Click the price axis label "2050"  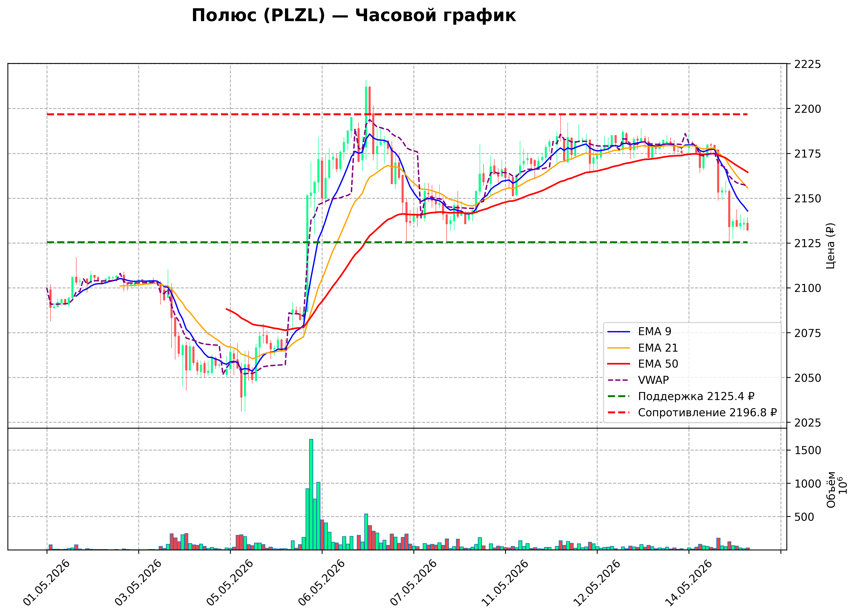point(808,378)
